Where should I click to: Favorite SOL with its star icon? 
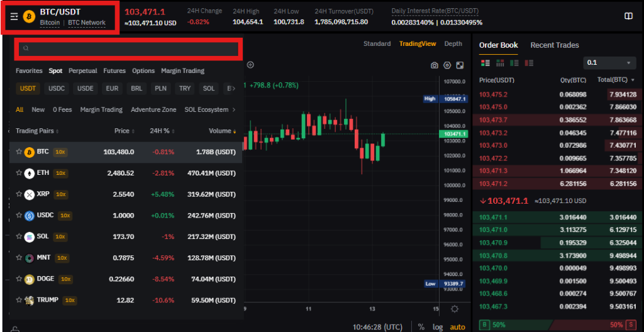click(x=18, y=236)
